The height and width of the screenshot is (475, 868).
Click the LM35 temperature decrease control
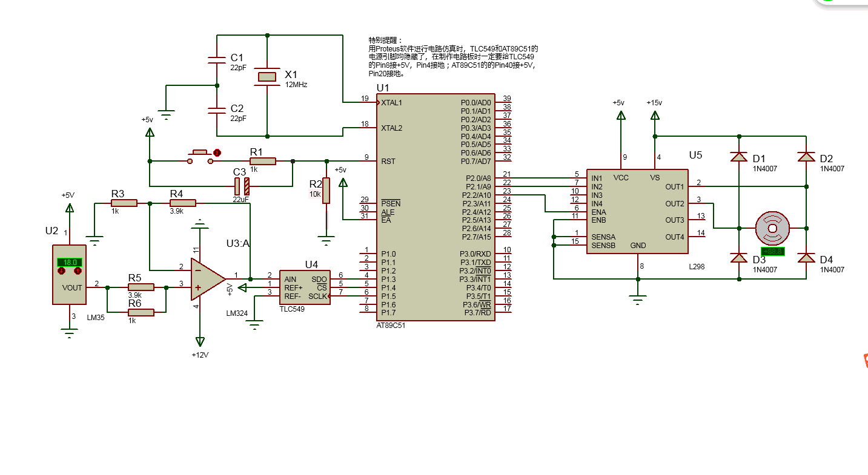[61, 271]
